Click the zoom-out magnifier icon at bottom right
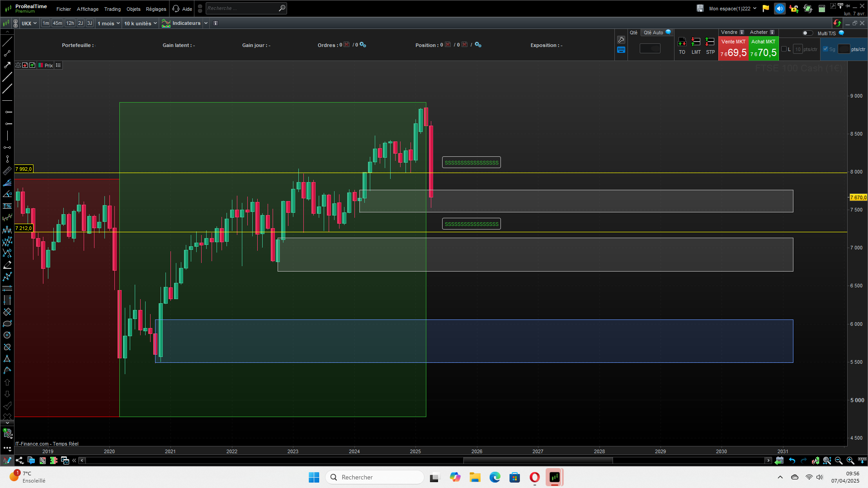 [839, 460]
